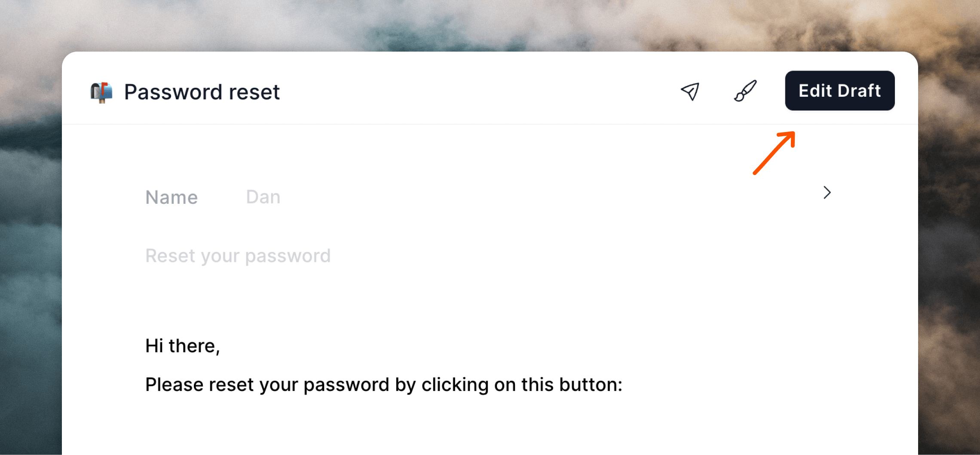Click the word reset in the header title

click(254, 92)
